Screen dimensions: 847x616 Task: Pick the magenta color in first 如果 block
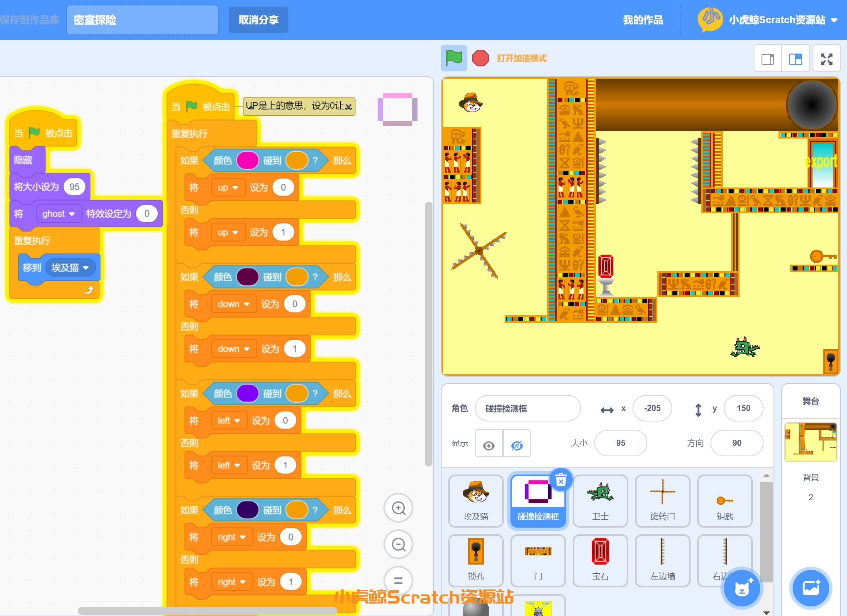coord(247,161)
